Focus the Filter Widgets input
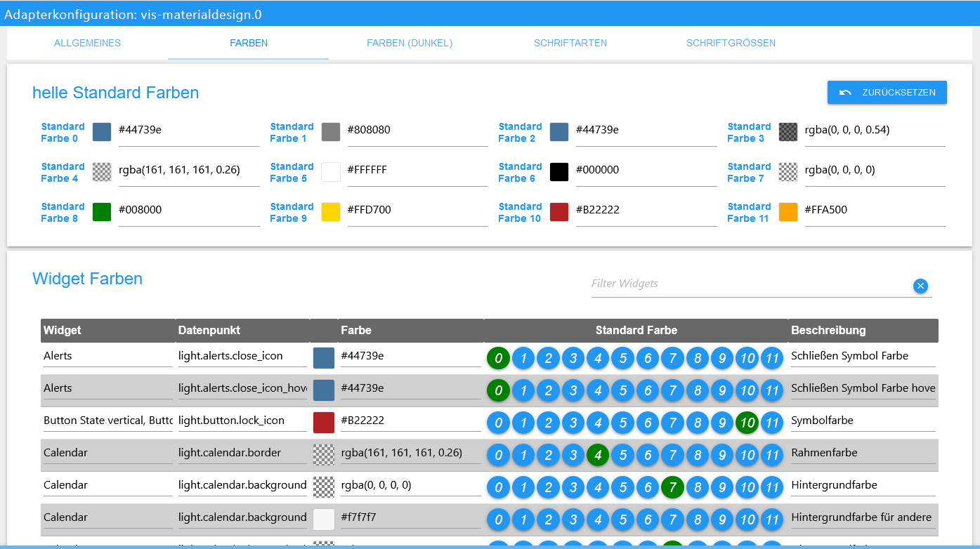 pyautogui.click(x=750, y=284)
